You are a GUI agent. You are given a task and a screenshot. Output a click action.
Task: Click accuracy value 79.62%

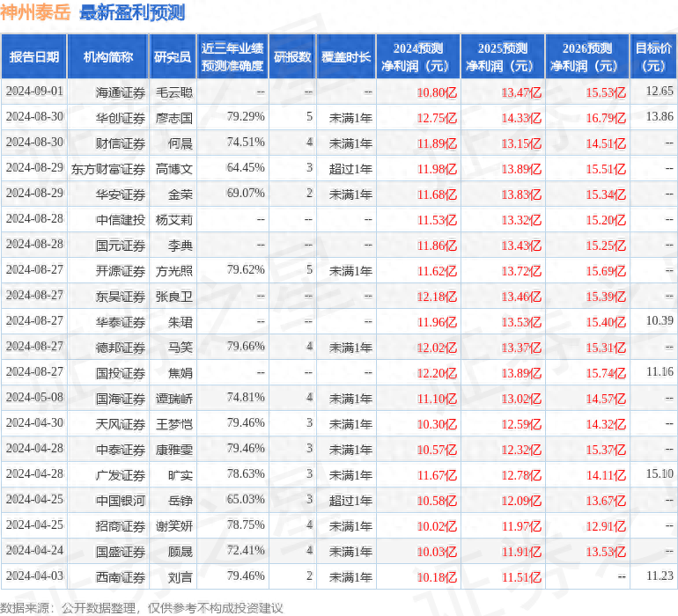246,270
